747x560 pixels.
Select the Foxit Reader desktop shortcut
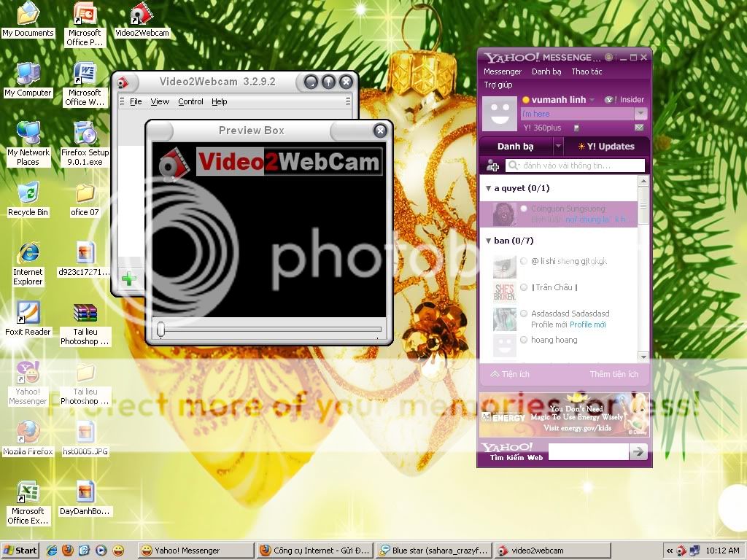(x=28, y=319)
